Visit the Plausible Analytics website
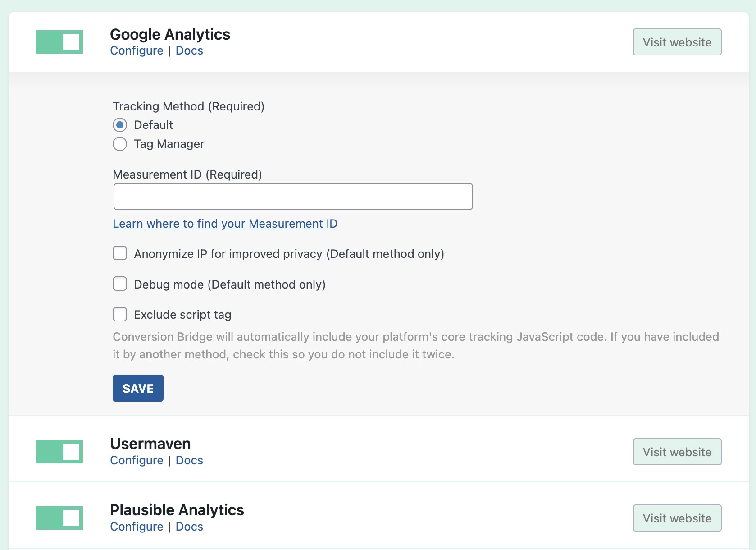Screen dimensions: 756x550 click(677, 518)
